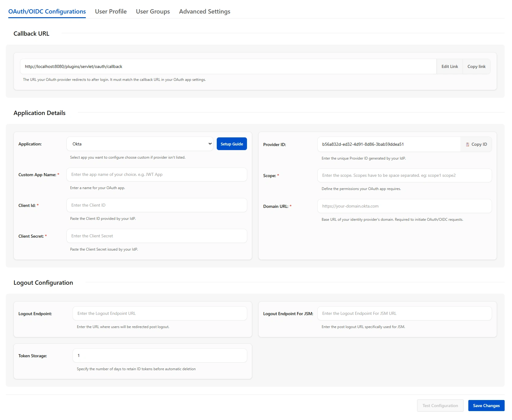Open the Application dropdown showing Okta
The height and width of the screenshot is (420, 512).
[x=140, y=144]
